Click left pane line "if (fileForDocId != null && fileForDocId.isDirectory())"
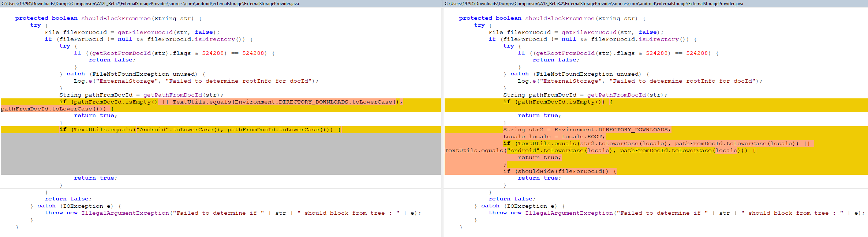Screen dimensions: 868x237 [x=149, y=39]
